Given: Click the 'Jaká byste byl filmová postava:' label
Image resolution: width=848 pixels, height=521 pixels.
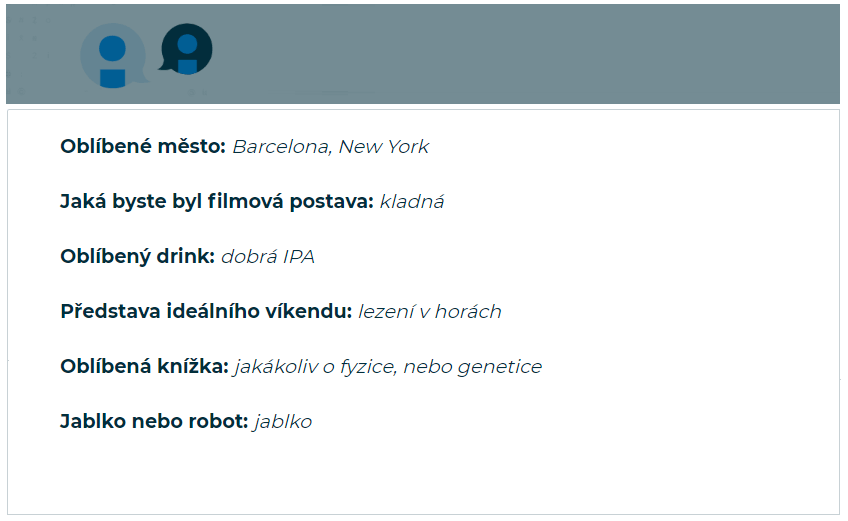Looking at the screenshot, I should [216, 202].
